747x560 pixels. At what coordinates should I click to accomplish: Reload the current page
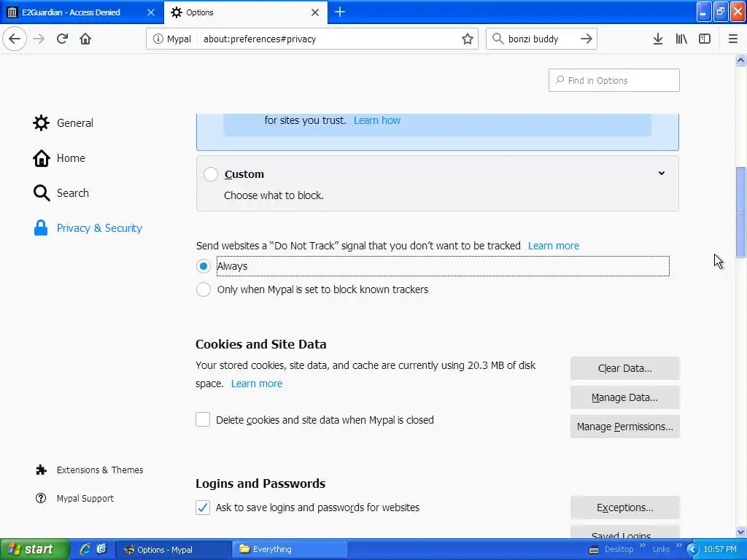click(x=63, y=39)
